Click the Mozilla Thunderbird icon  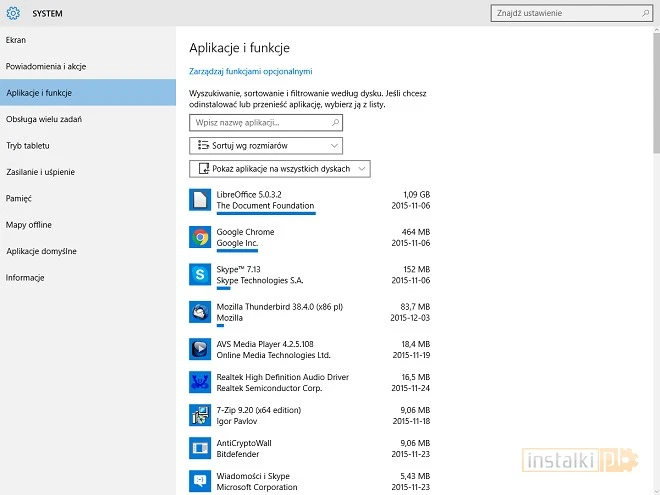200,312
